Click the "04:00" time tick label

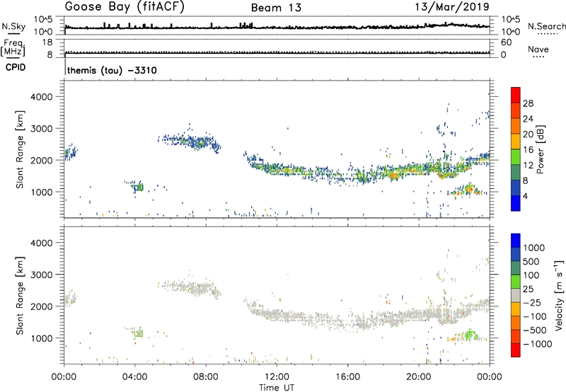click(x=134, y=377)
